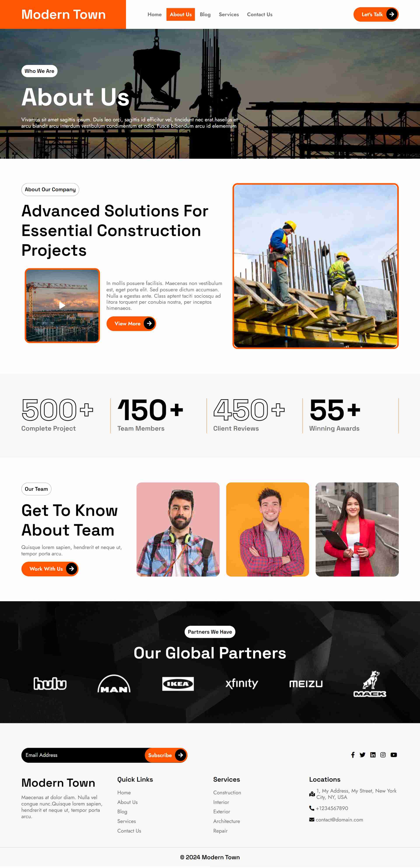420x868 pixels.
Task: Select Services in the top navigation
Action: [229, 14]
